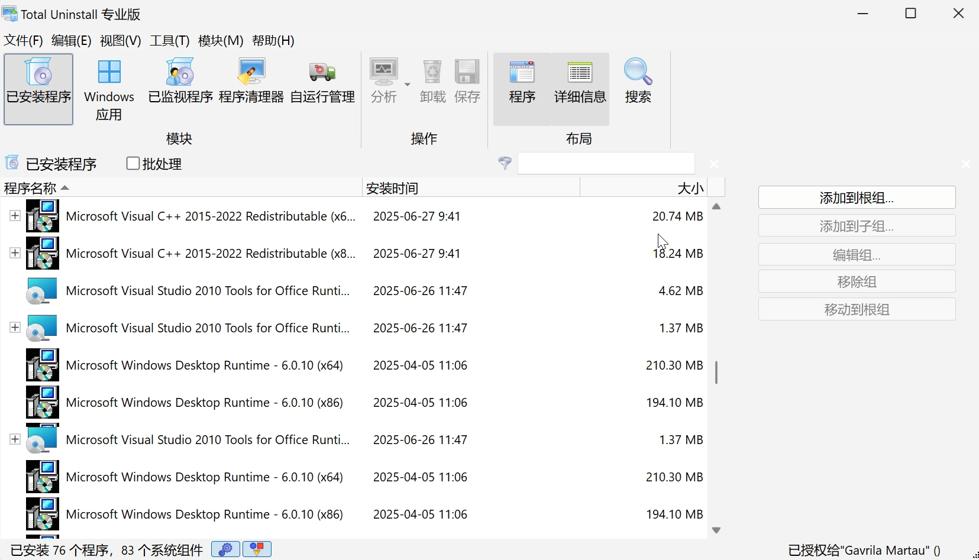Open the 分析 dropdown arrow
Image resolution: width=979 pixels, height=560 pixels.
(408, 84)
